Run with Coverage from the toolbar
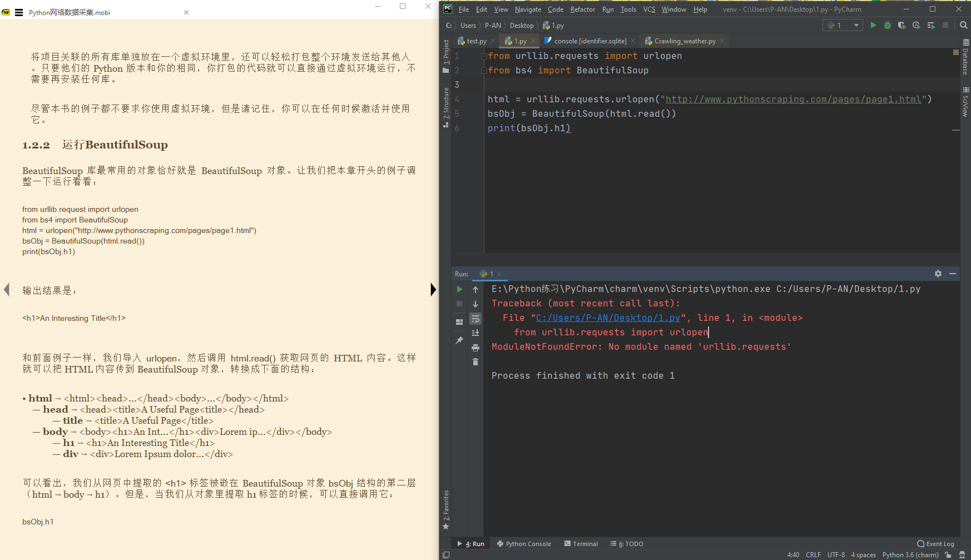 (902, 25)
